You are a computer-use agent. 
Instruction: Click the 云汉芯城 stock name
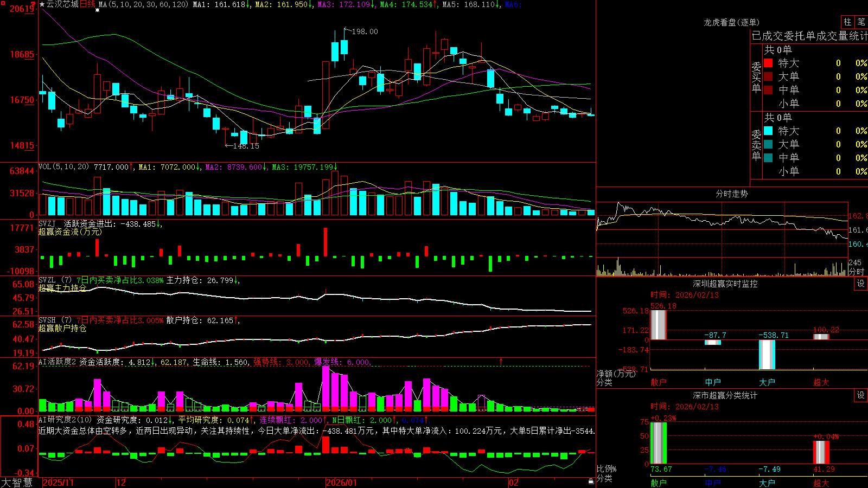[x=62, y=4]
